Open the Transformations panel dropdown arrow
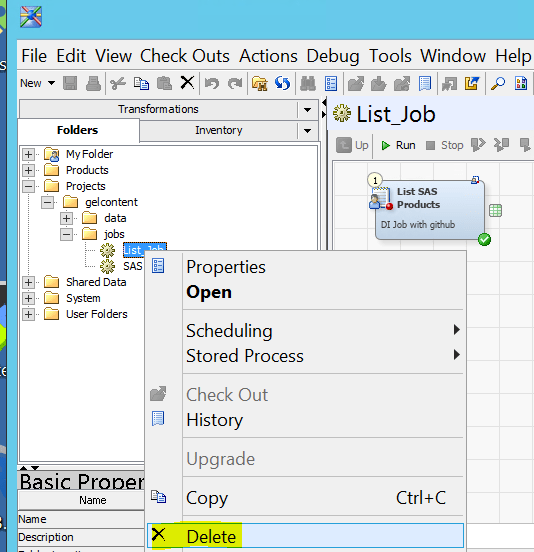Screen dimensions: 534x552 click(x=307, y=110)
